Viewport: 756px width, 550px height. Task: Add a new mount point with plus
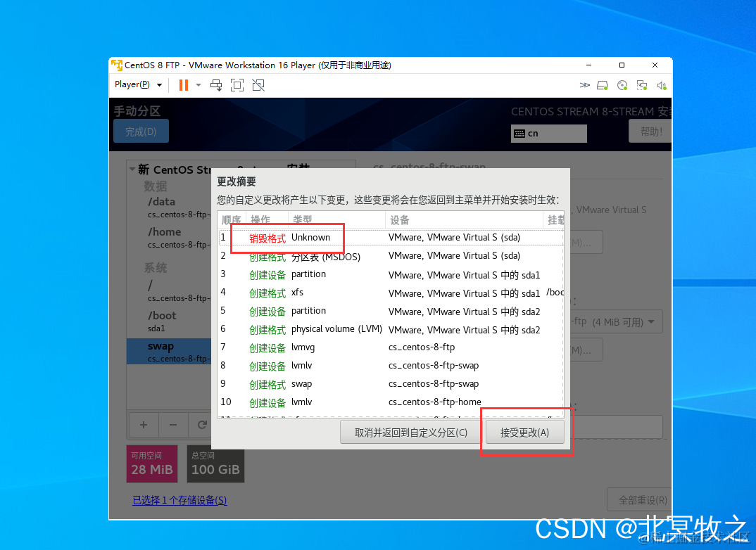click(x=143, y=425)
